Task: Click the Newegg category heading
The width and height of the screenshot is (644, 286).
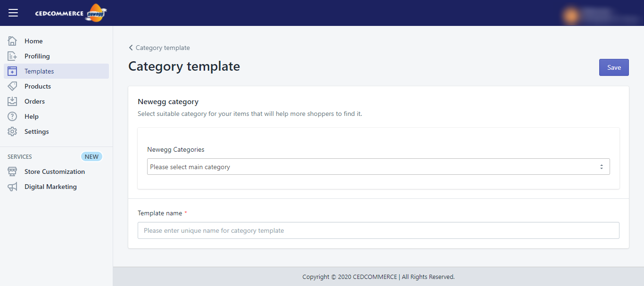Action: coord(168,101)
